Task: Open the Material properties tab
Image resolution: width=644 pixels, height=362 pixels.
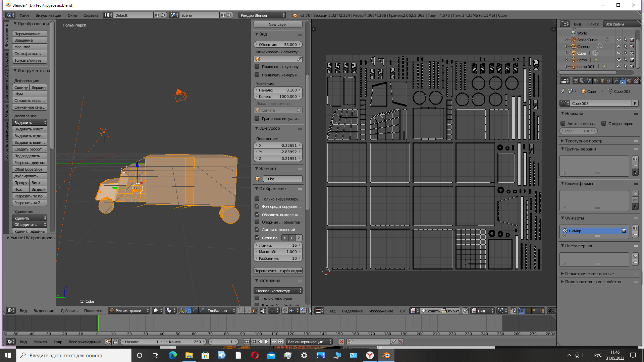Action: click(629, 81)
